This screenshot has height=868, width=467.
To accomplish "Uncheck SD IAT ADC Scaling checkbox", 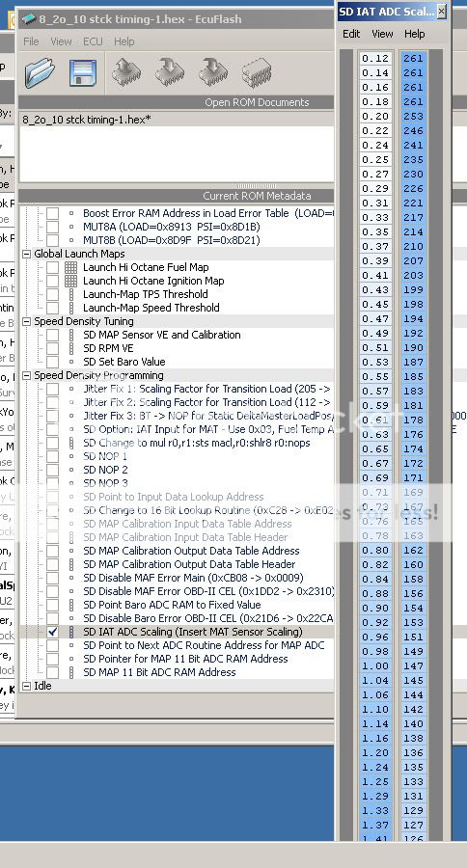I will pos(52,632).
